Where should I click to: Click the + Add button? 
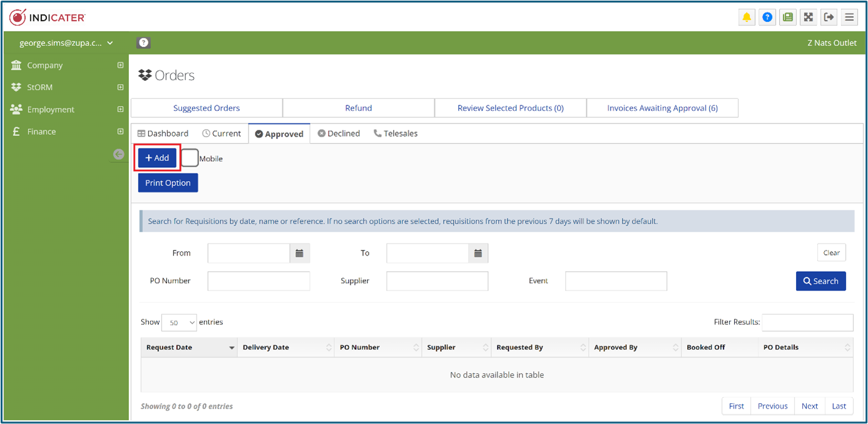click(157, 158)
